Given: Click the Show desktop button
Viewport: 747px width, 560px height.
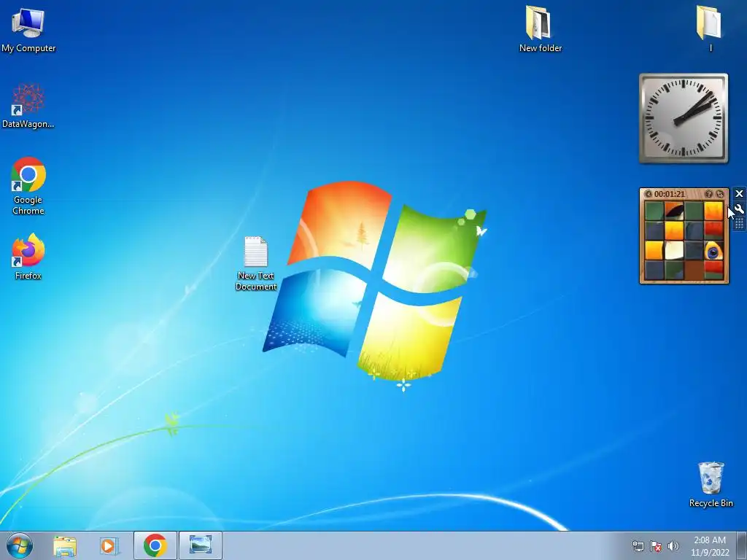Looking at the screenshot, I should pyautogui.click(x=742, y=545).
